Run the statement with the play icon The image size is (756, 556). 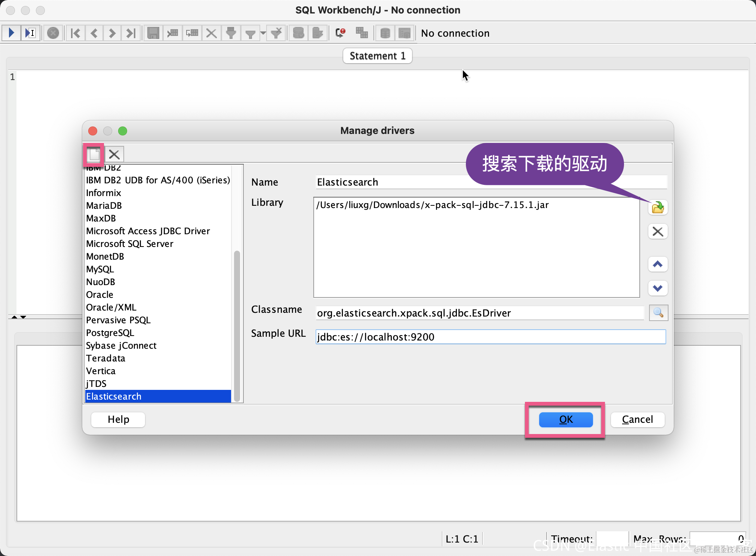(x=11, y=33)
